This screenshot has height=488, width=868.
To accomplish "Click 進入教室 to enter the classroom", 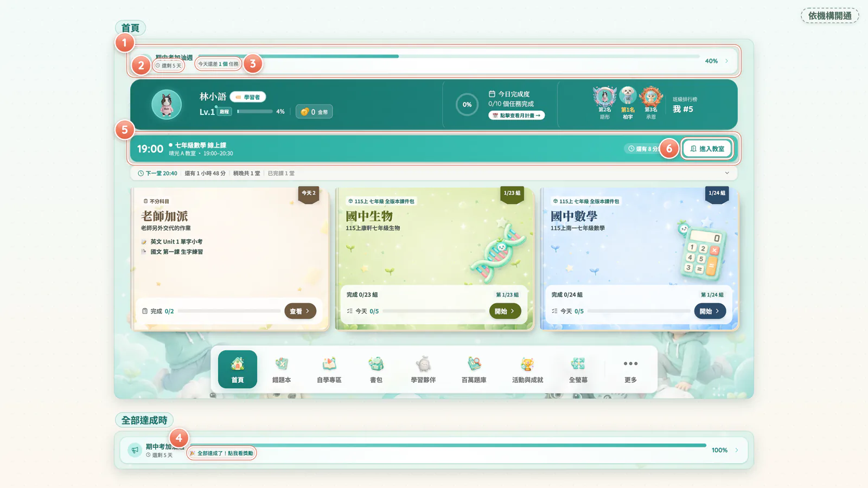I will (x=707, y=149).
